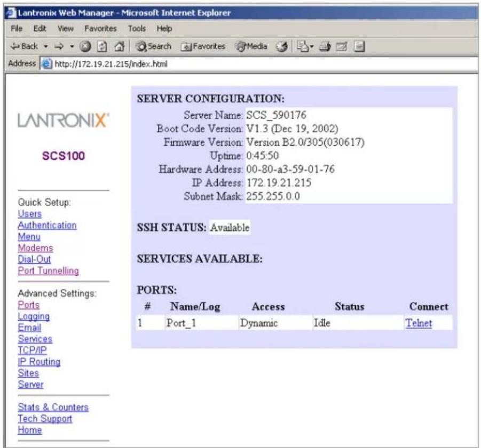
Task: Click the page icon in address bar
Action: [x=46, y=64]
